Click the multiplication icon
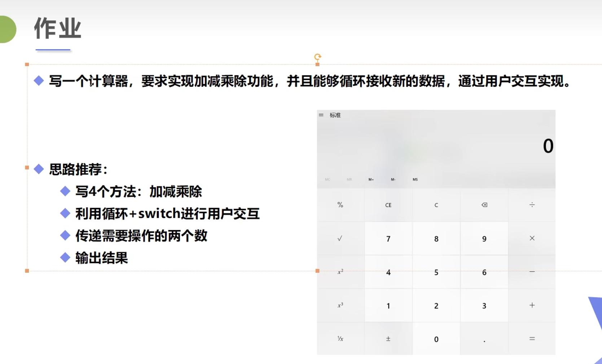 [x=532, y=238]
